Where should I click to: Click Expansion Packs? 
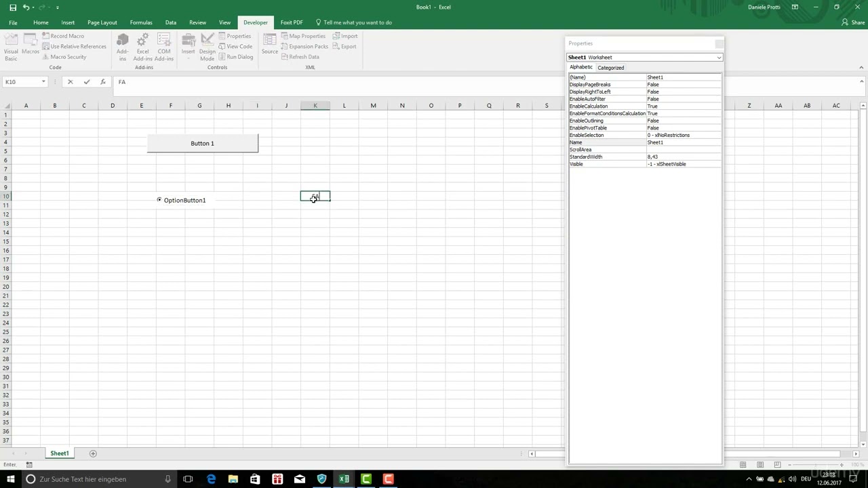click(x=304, y=46)
